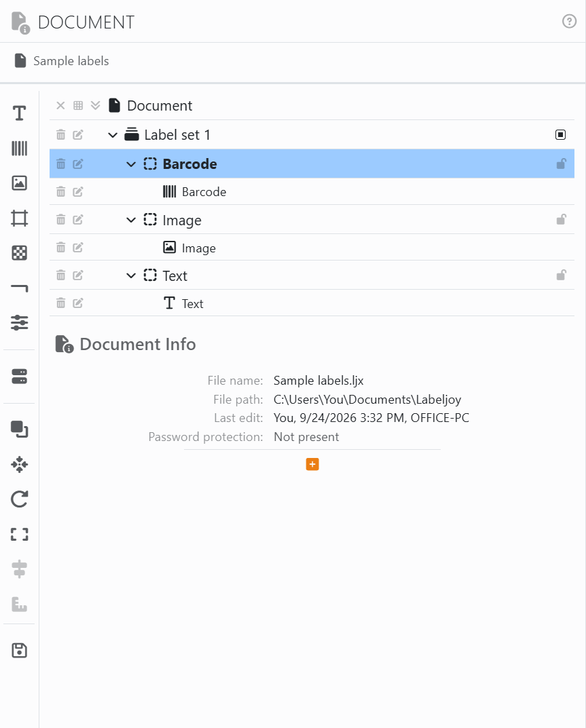586x728 pixels.
Task: Edit the Barcode element child row
Action: click(78, 192)
